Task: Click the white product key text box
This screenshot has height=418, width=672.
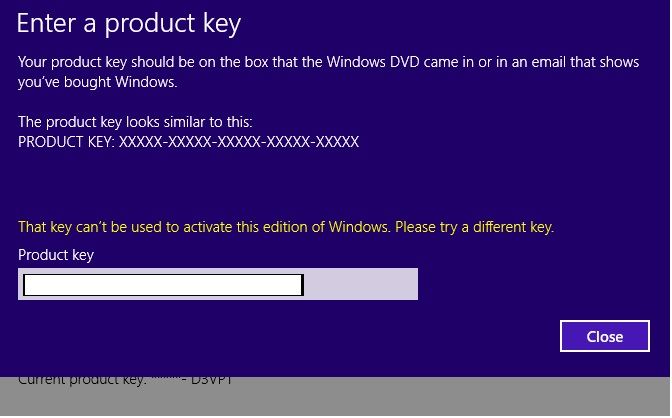Action: point(163,285)
